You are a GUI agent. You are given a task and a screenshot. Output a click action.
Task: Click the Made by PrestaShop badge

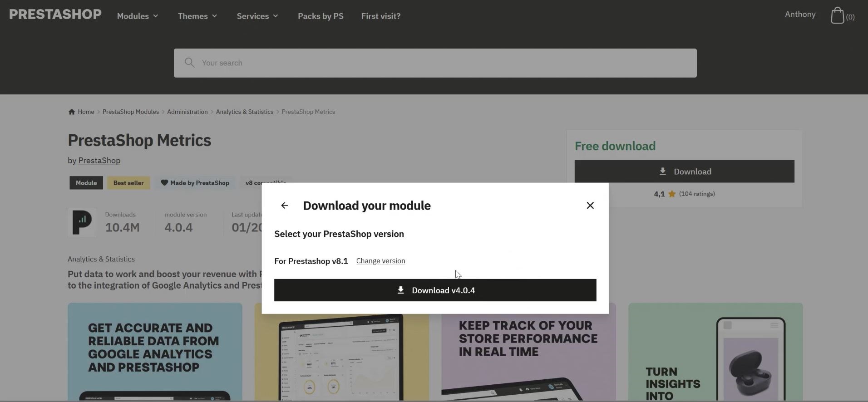coord(195,183)
